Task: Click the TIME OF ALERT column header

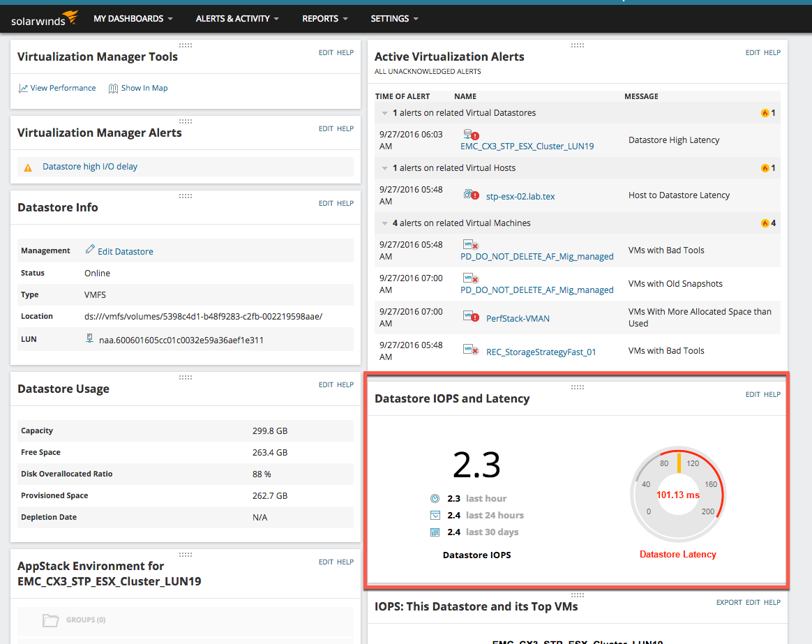Action: point(403,96)
